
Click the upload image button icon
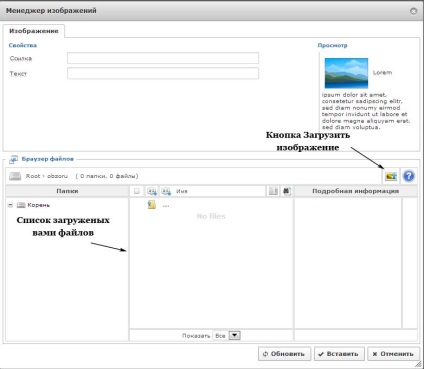[x=391, y=176]
